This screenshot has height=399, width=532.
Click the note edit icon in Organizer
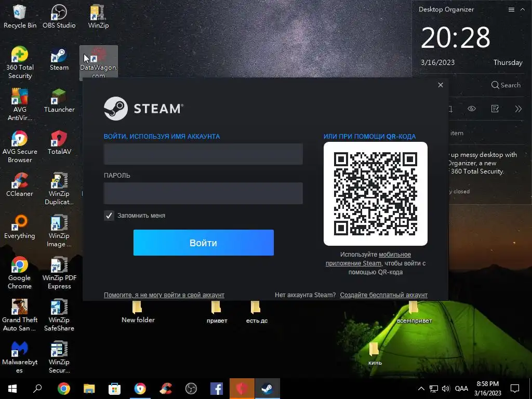coord(495,109)
